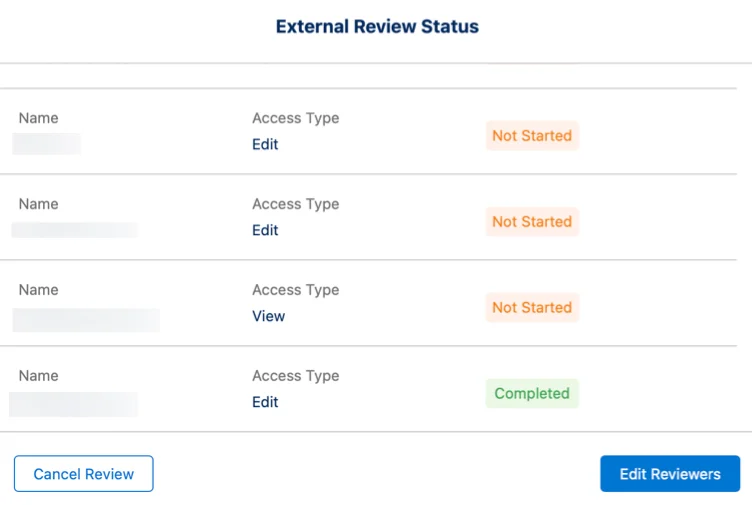Click Access Type label in first reviewer row

[295, 118]
